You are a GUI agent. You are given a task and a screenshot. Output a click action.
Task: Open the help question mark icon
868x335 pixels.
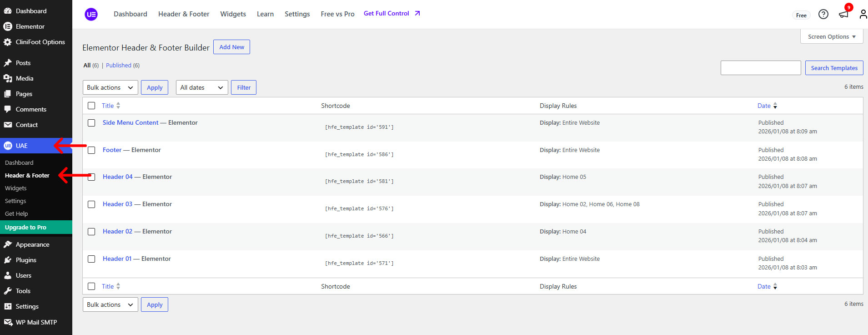point(823,14)
